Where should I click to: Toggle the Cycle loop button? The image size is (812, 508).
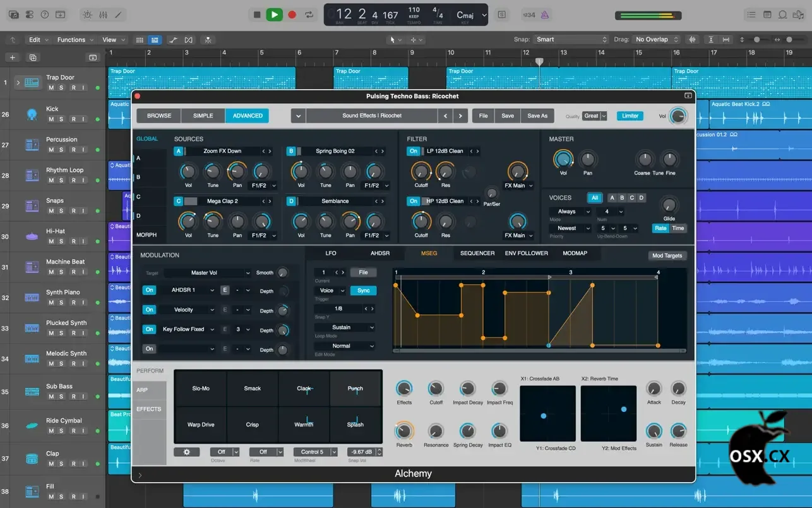click(309, 15)
